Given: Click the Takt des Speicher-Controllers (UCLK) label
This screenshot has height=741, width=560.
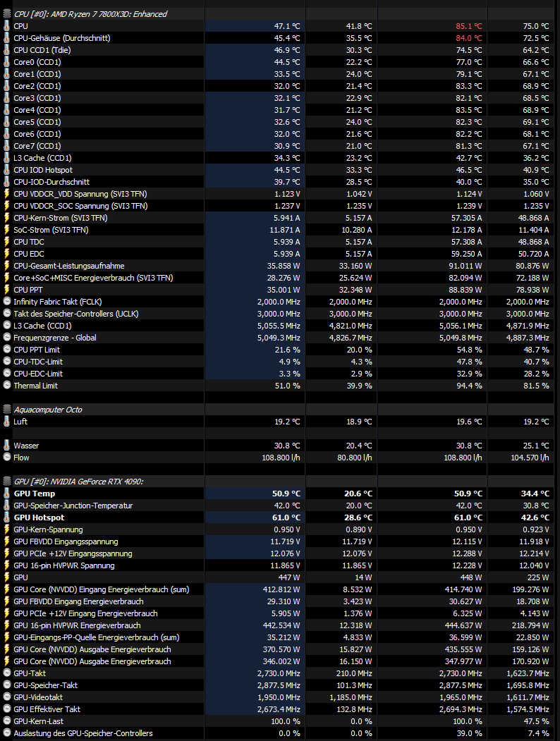Looking at the screenshot, I should pos(76,314).
